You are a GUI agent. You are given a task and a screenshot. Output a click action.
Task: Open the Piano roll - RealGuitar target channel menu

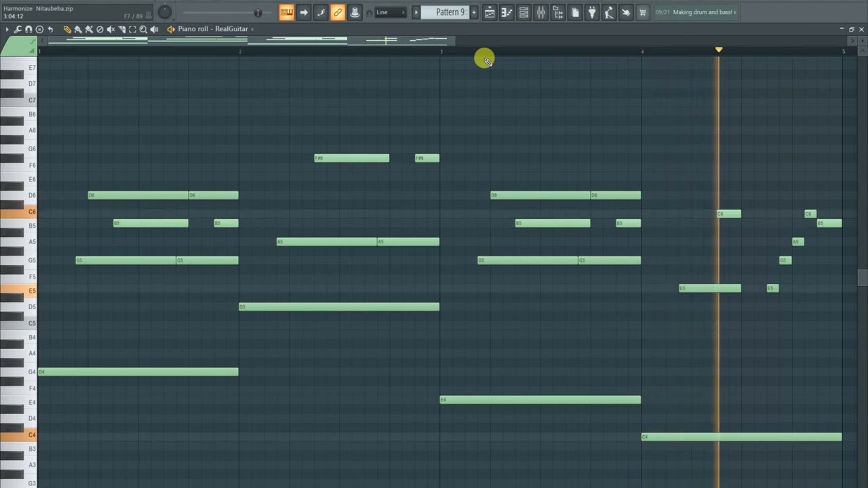coord(213,29)
